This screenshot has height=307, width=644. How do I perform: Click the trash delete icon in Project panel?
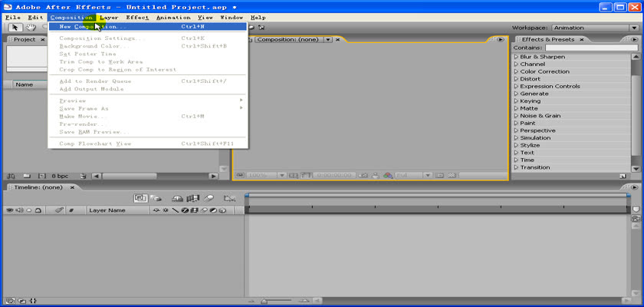[x=84, y=176]
